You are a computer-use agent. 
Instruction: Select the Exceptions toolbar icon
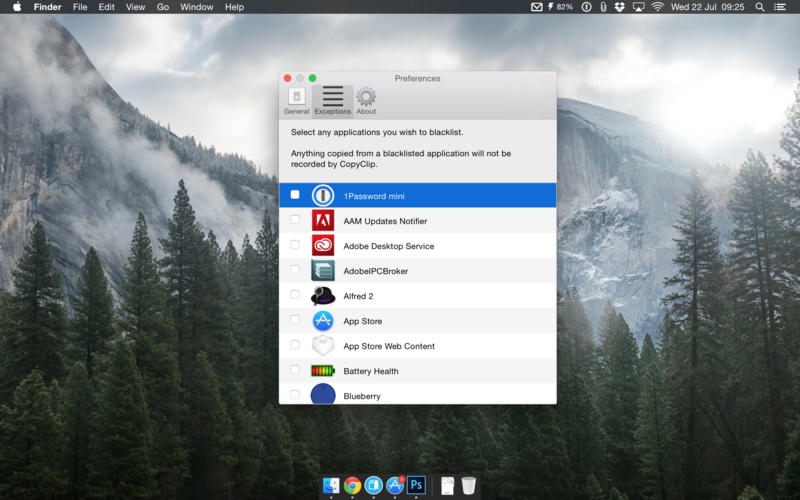(332, 100)
